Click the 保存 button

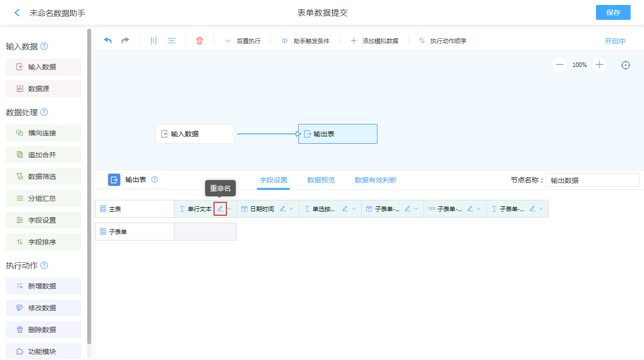coord(613,12)
